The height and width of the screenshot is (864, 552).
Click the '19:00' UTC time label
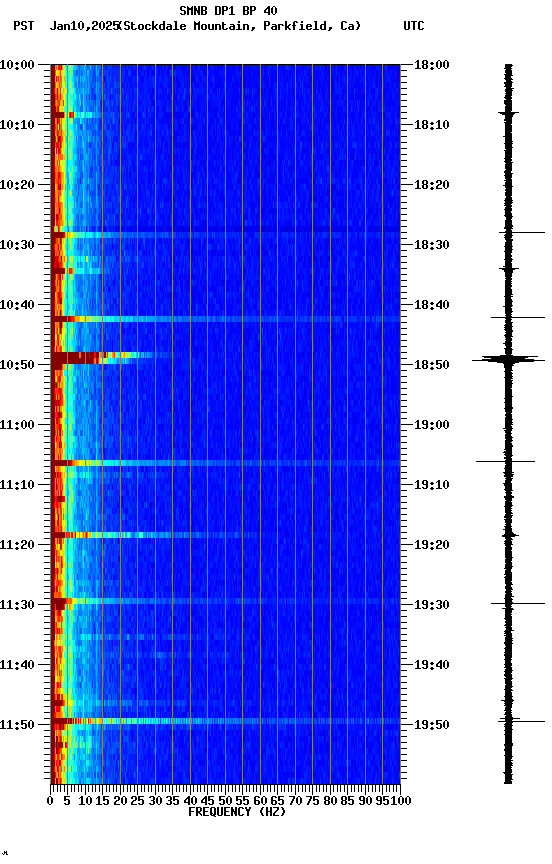432,425
